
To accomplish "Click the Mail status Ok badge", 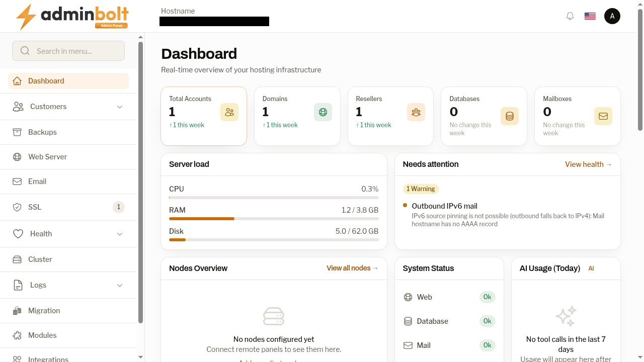I will pyautogui.click(x=487, y=345).
